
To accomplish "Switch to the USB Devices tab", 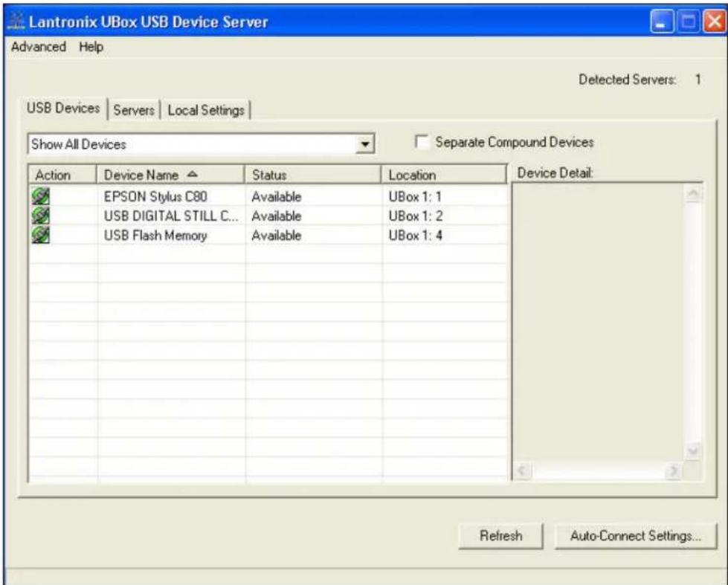I will pyautogui.click(x=63, y=109).
